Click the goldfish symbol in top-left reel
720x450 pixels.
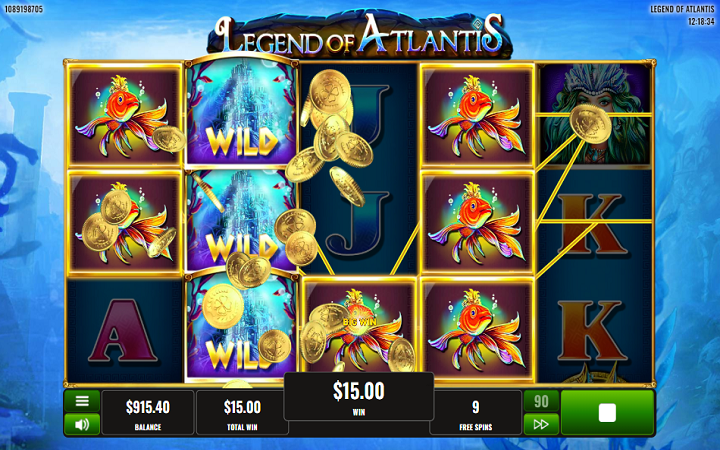point(124,115)
